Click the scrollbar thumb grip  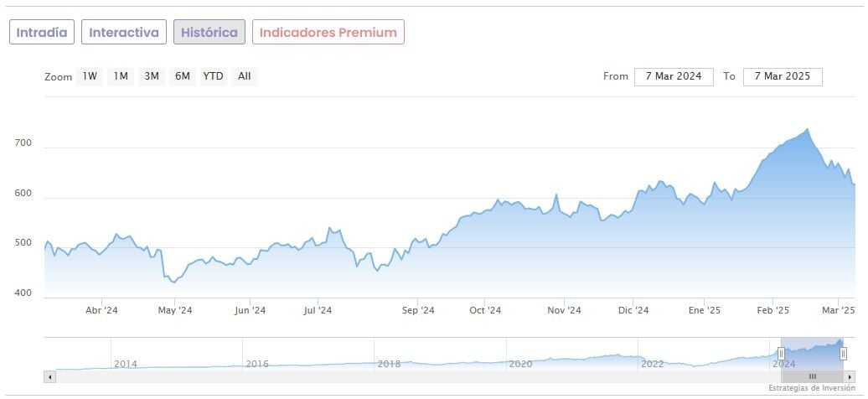(x=812, y=377)
